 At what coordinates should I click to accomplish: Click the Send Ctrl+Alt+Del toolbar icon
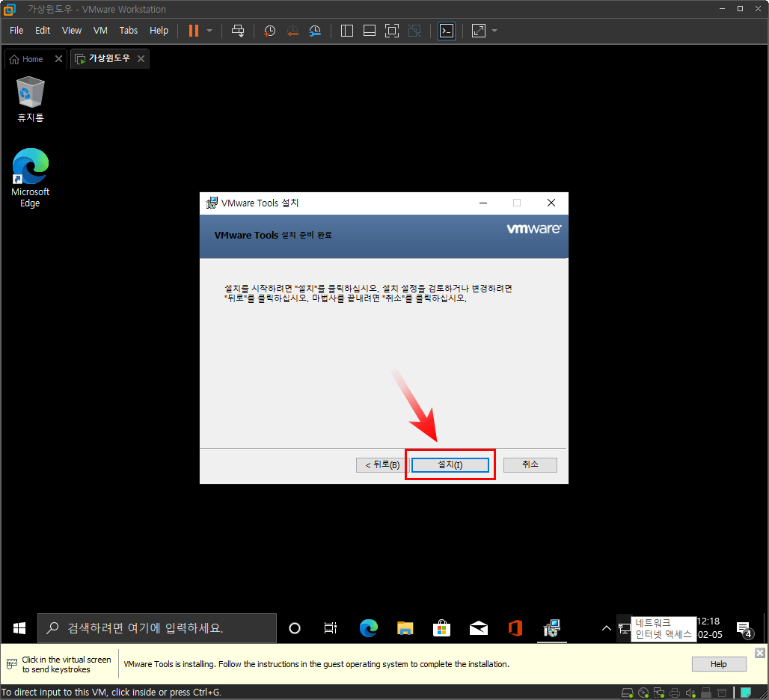(x=238, y=31)
